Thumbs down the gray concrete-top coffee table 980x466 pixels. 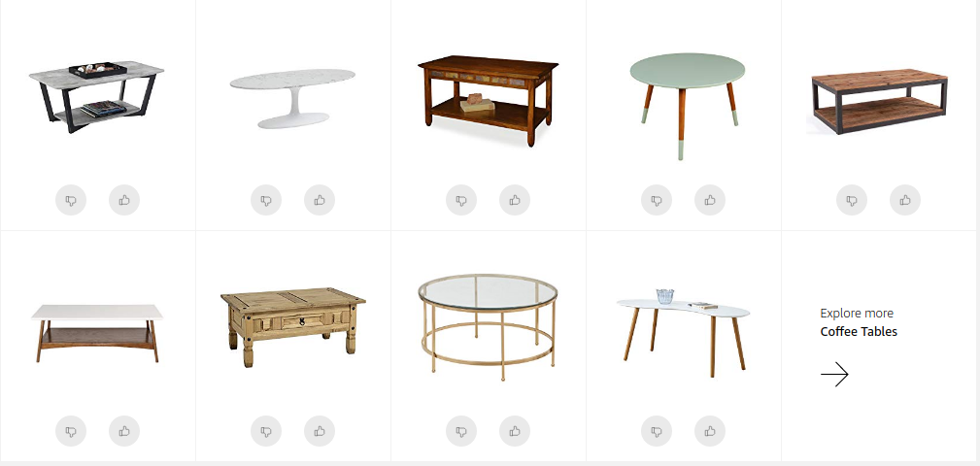pos(71,200)
